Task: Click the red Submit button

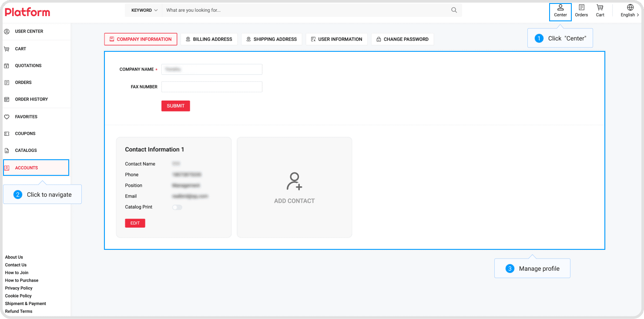Action: pyautogui.click(x=176, y=106)
